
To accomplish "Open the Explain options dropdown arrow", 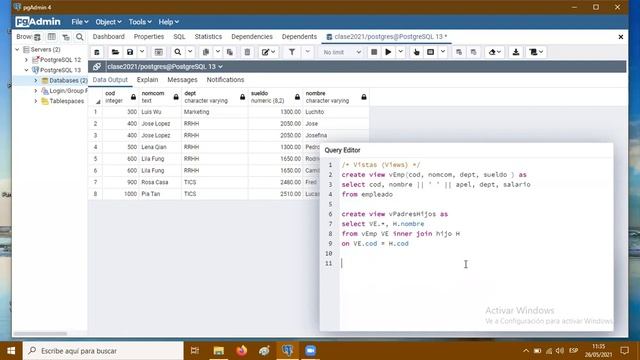I will (x=443, y=52).
